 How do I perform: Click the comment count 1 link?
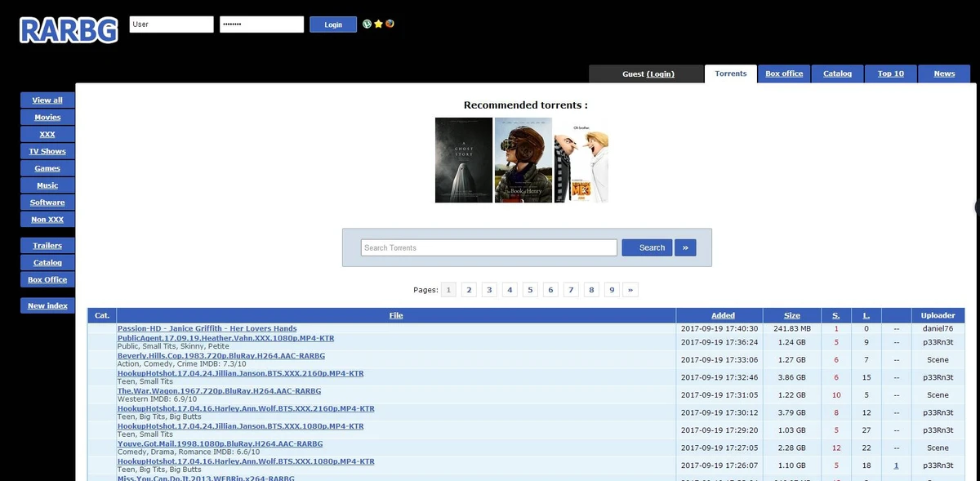tap(896, 465)
